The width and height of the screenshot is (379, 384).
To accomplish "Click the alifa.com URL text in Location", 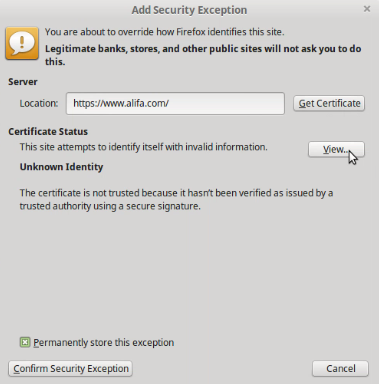I will coord(121,103).
